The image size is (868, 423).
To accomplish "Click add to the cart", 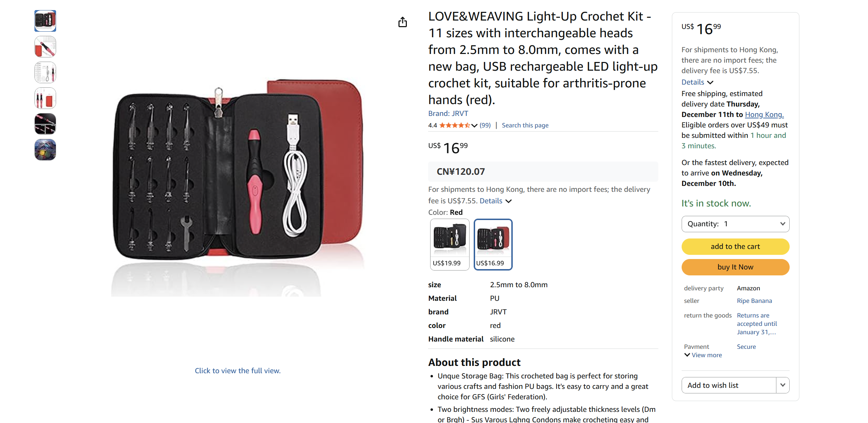I will click(x=735, y=246).
